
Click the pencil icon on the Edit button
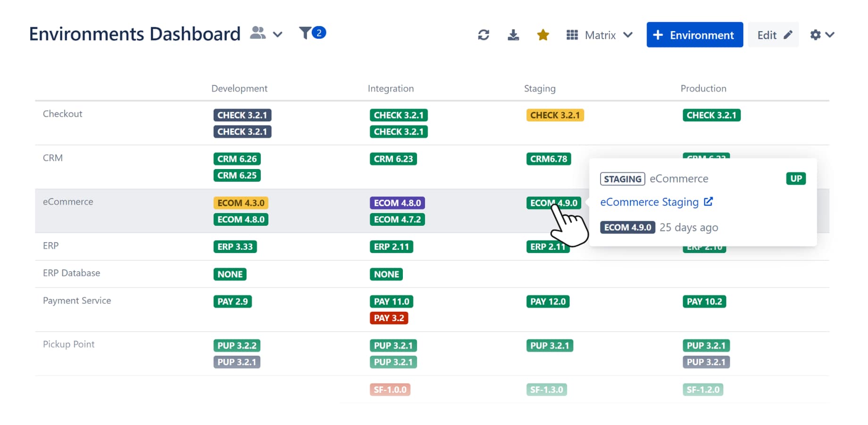point(789,34)
